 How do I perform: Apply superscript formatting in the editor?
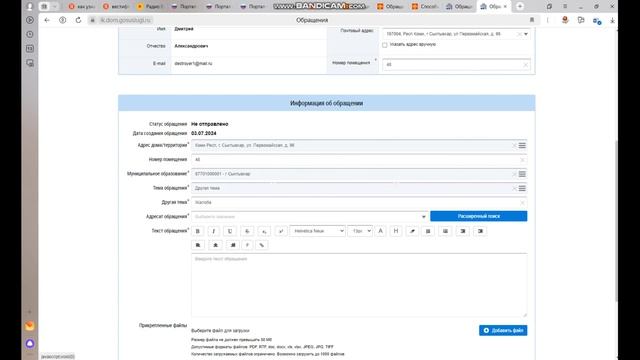pyautogui.click(x=281, y=231)
